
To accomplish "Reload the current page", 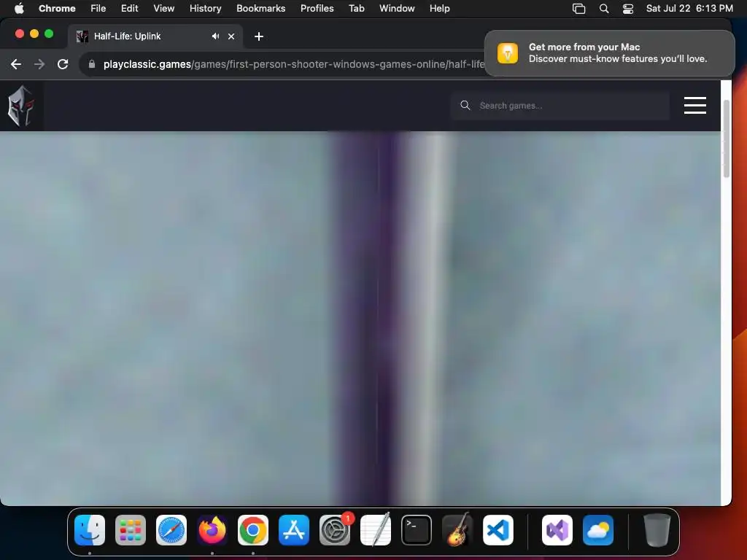I will (63, 64).
